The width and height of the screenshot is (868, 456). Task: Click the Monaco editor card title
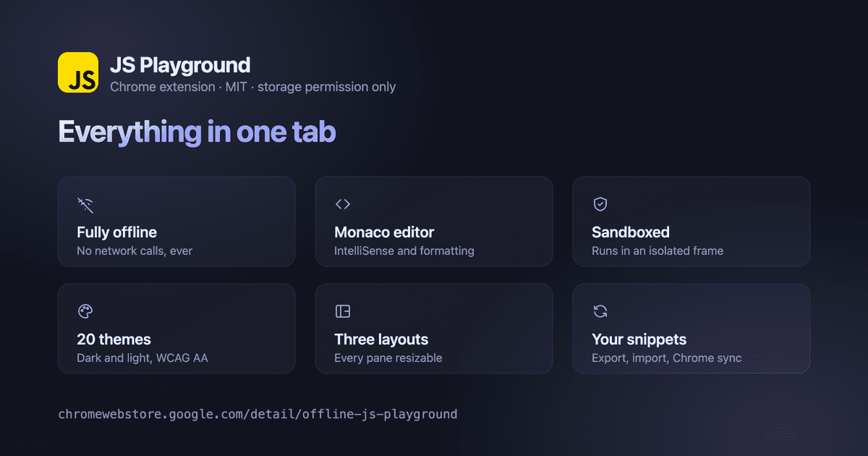click(x=384, y=232)
